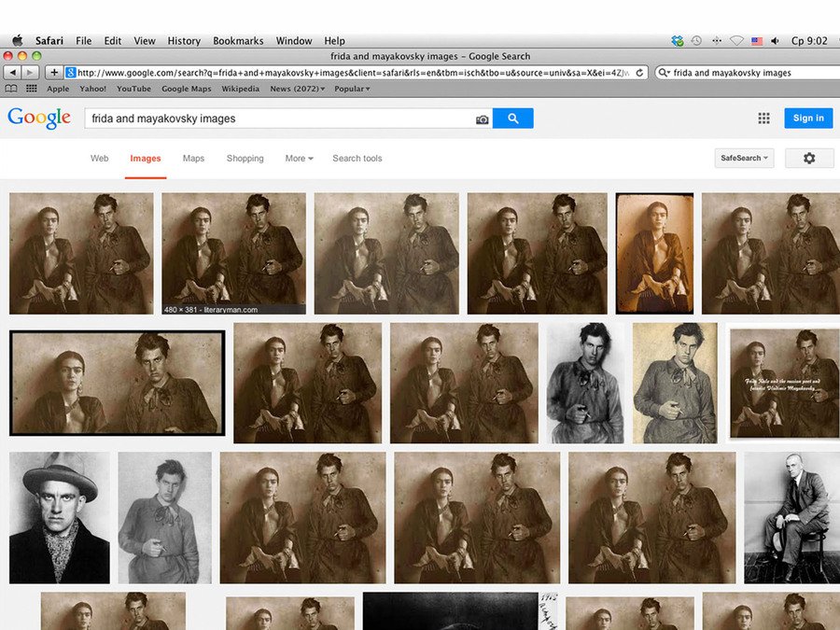
Task: Click the search-by-image camera icon
Action: pyautogui.click(x=482, y=119)
